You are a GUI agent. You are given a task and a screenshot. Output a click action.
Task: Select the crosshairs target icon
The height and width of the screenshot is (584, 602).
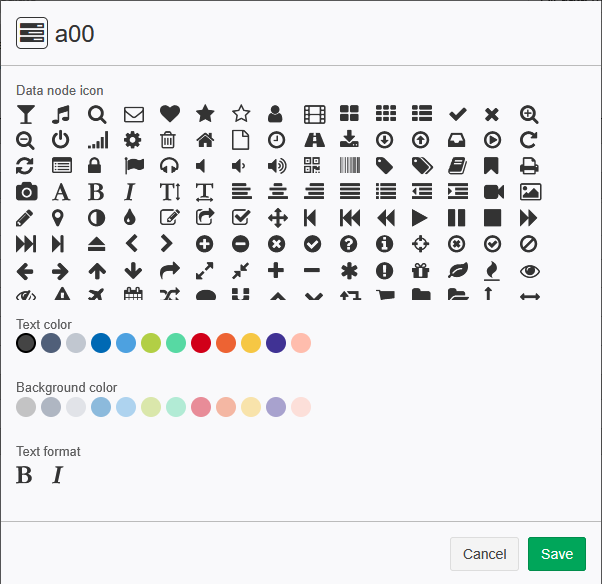click(420, 244)
